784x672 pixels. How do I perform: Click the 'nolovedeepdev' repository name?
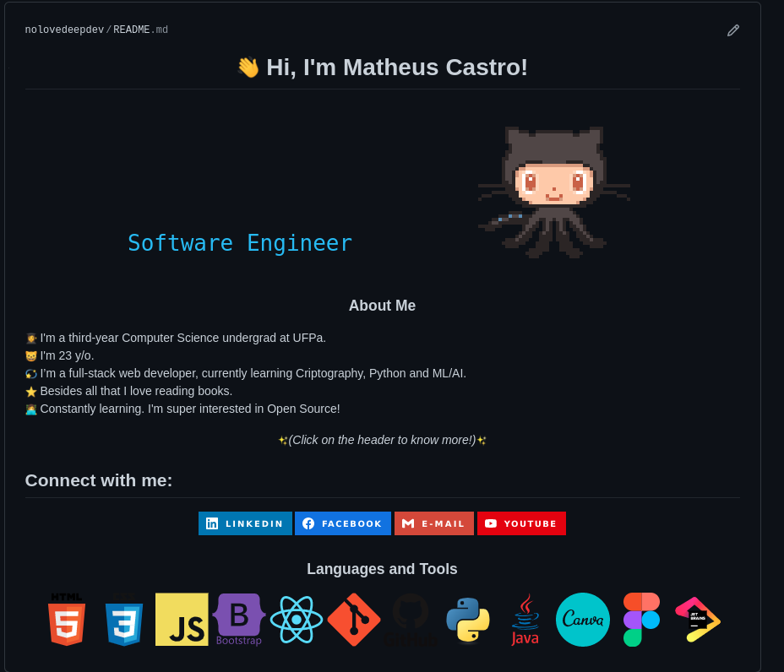coord(64,30)
